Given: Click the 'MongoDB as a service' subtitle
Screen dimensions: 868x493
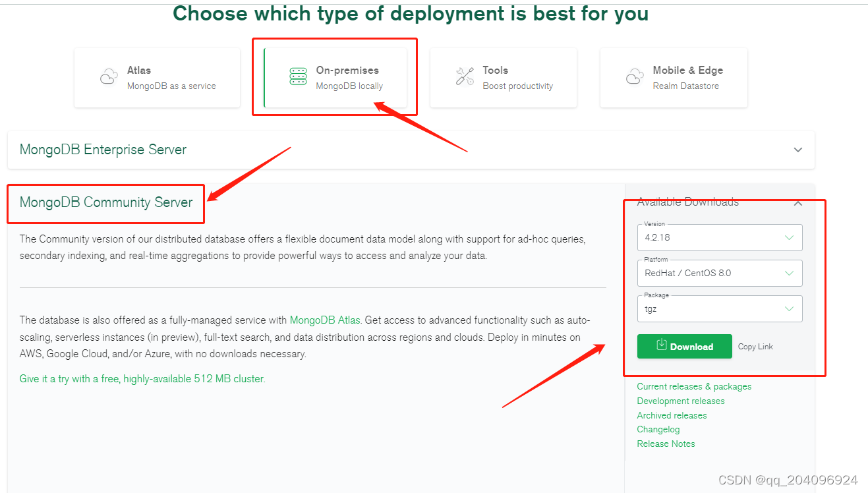Looking at the screenshot, I should point(171,86).
